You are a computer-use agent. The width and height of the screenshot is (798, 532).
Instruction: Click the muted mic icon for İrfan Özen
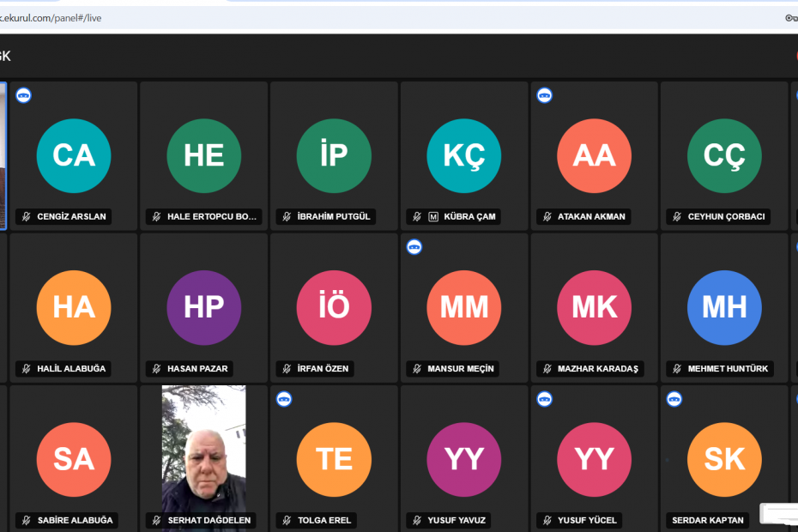(x=287, y=369)
